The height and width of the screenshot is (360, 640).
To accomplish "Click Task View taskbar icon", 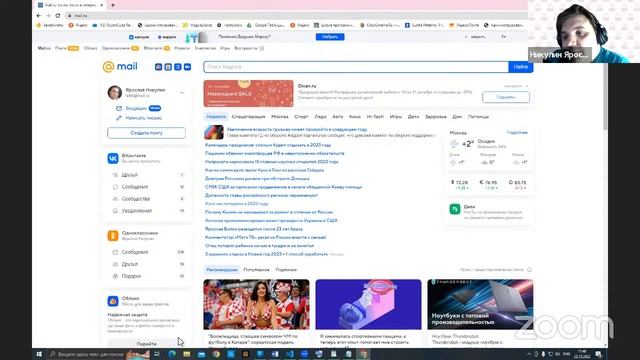I will click(x=157, y=354).
